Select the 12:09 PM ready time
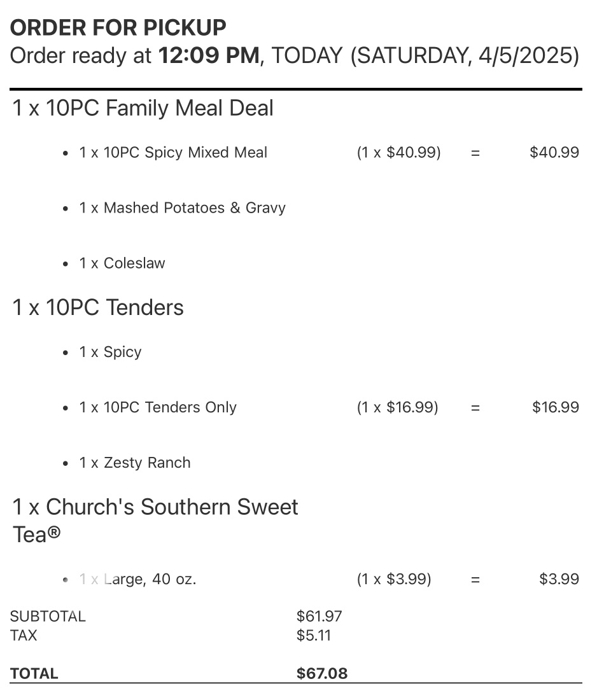The height and width of the screenshot is (700, 611). click(208, 56)
